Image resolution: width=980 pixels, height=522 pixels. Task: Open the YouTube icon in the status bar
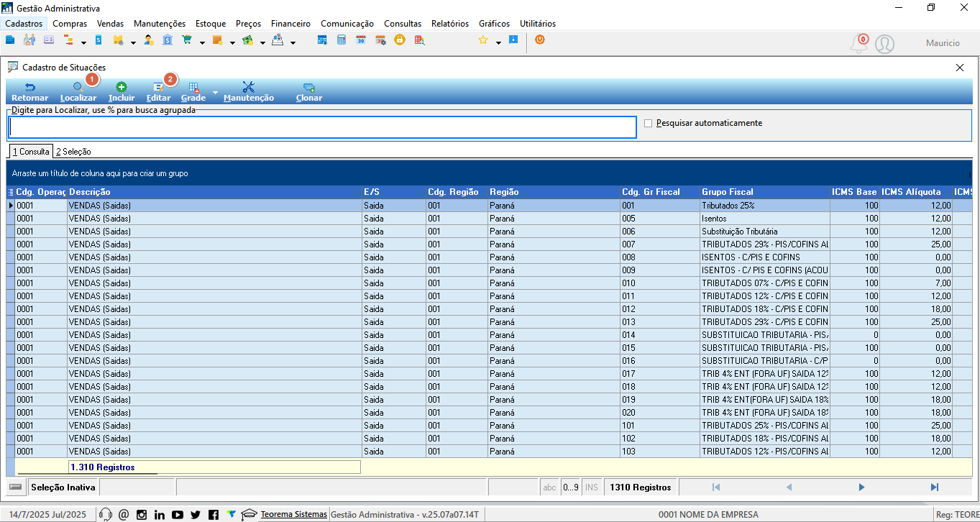[x=178, y=514]
